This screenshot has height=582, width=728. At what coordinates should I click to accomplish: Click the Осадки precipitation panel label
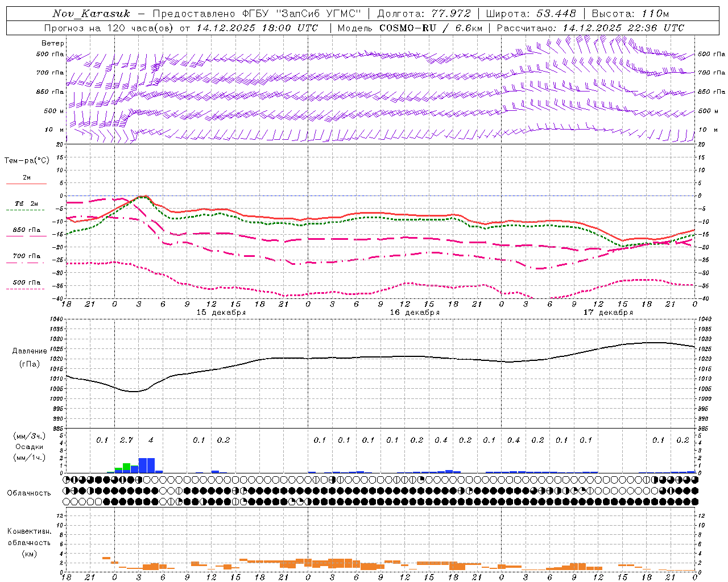[x=29, y=447]
